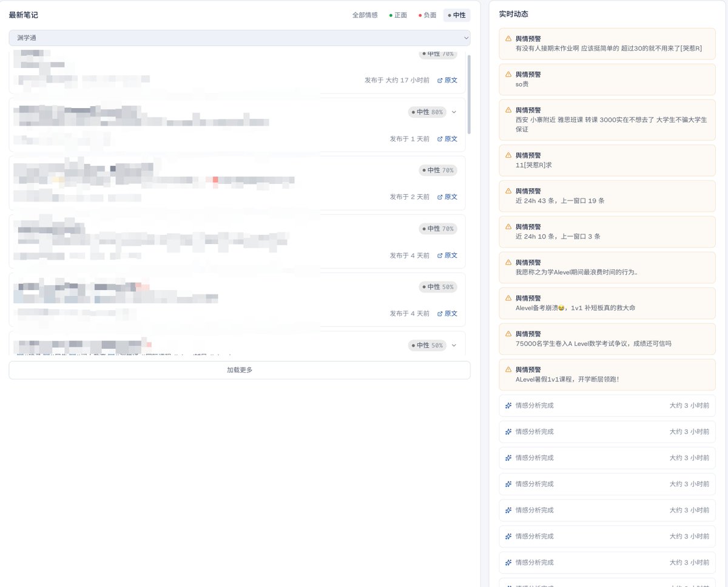The image size is (728, 587).
Task: Click warning icon on 75000名学生卷入 alert
Action: 508,334
